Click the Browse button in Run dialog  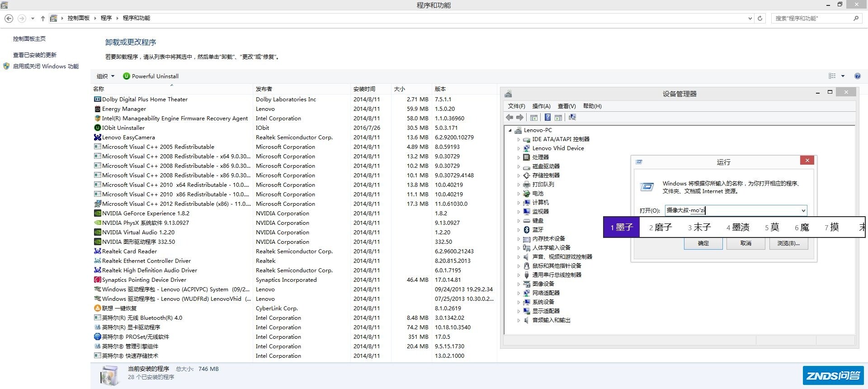(788, 243)
